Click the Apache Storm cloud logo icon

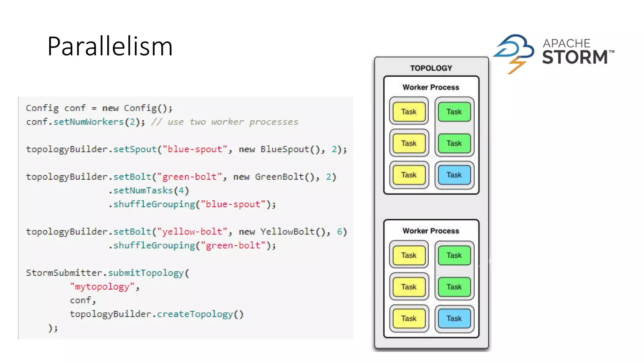[x=514, y=53]
